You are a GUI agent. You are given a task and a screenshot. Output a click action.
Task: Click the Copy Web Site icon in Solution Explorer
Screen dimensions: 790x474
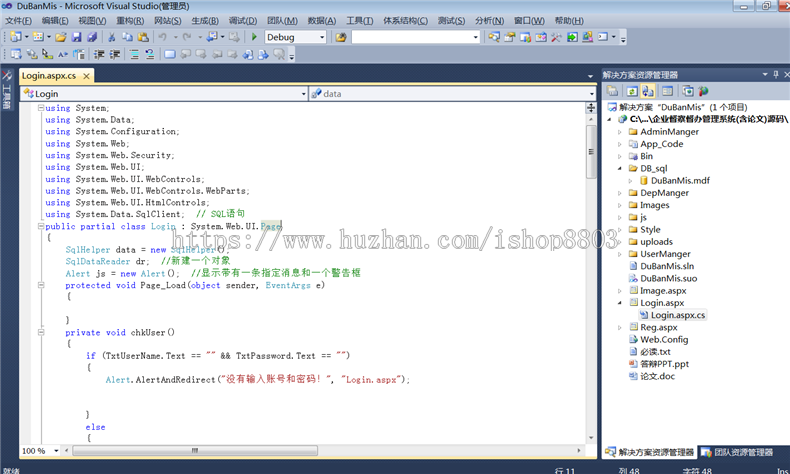(x=688, y=91)
